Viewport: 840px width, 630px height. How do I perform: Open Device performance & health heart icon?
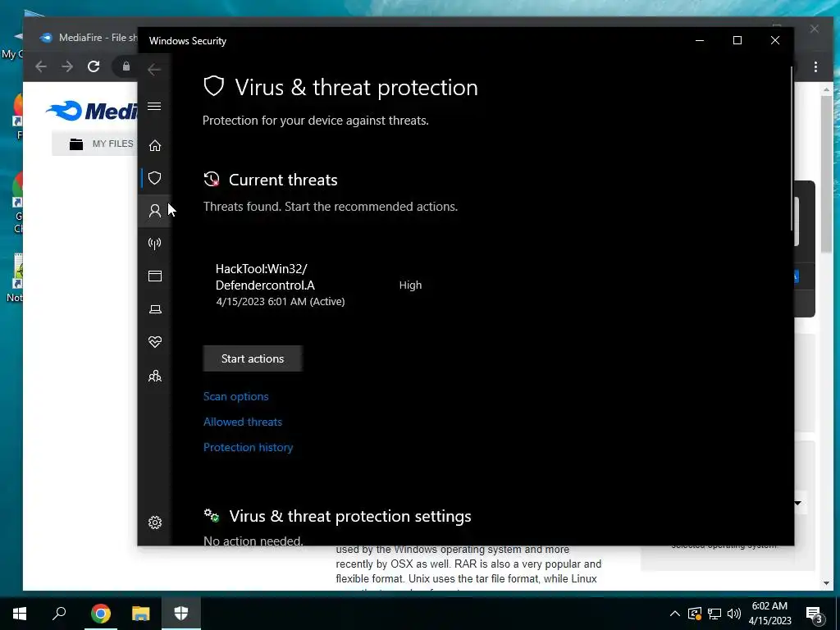155,342
